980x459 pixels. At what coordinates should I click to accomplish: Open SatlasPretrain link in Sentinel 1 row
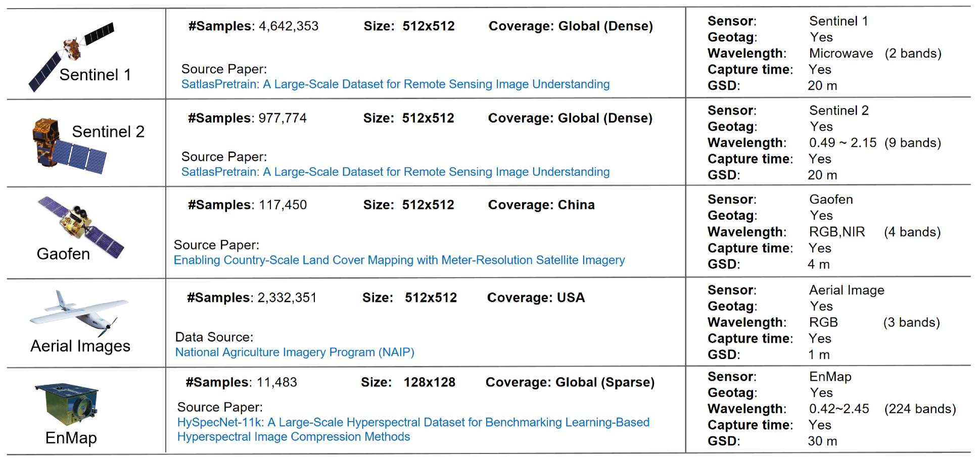tap(395, 84)
